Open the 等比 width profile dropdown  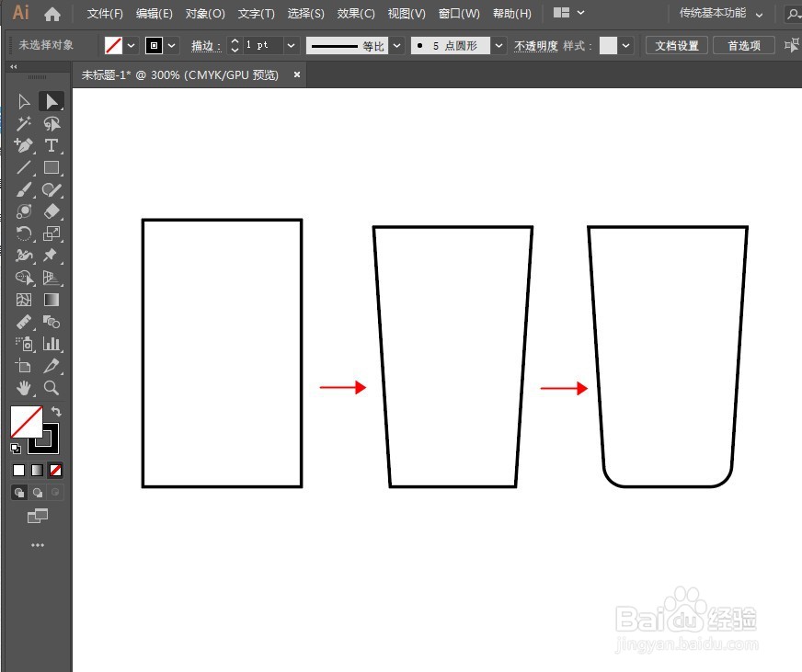(395, 44)
